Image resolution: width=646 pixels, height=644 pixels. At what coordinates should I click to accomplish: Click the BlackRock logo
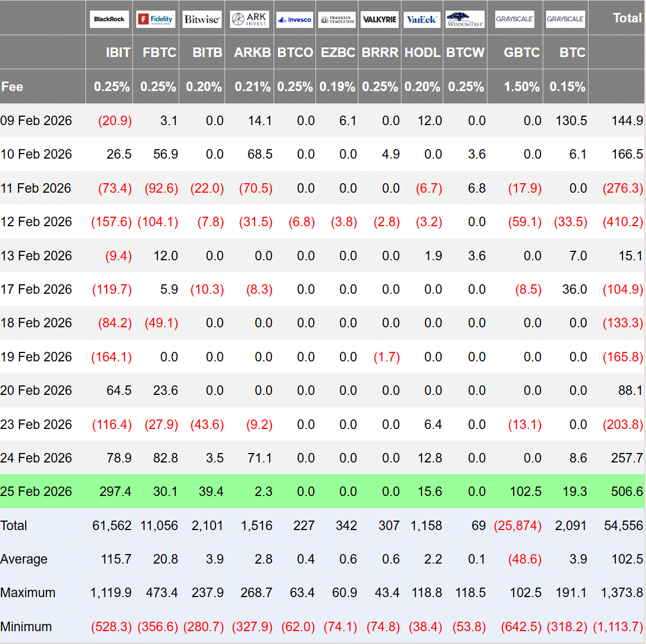pos(109,20)
